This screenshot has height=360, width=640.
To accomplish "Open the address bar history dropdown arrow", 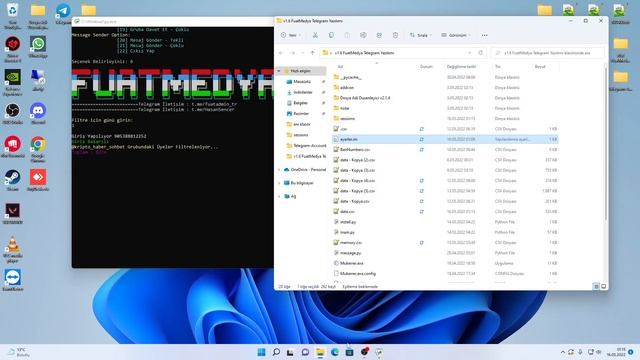I will [x=470, y=53].
